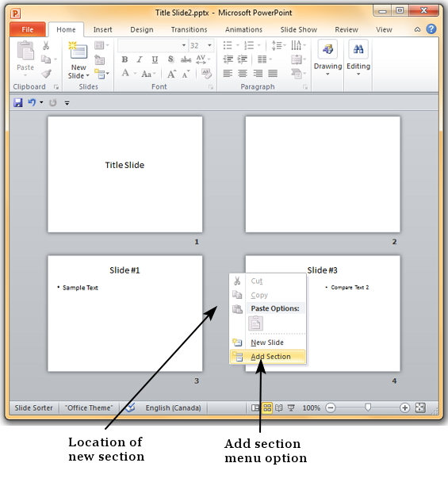Image resolution: width=448 pixels, height=482 pixels.
Task: Toggle Underline formatting
Action: pos(155,59)
